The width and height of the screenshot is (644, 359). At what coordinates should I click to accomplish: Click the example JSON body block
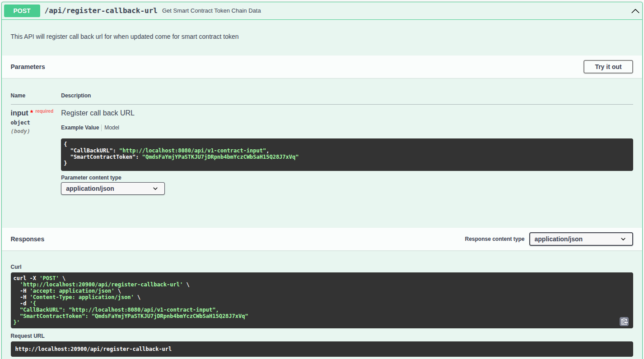[x=347, y=155]
